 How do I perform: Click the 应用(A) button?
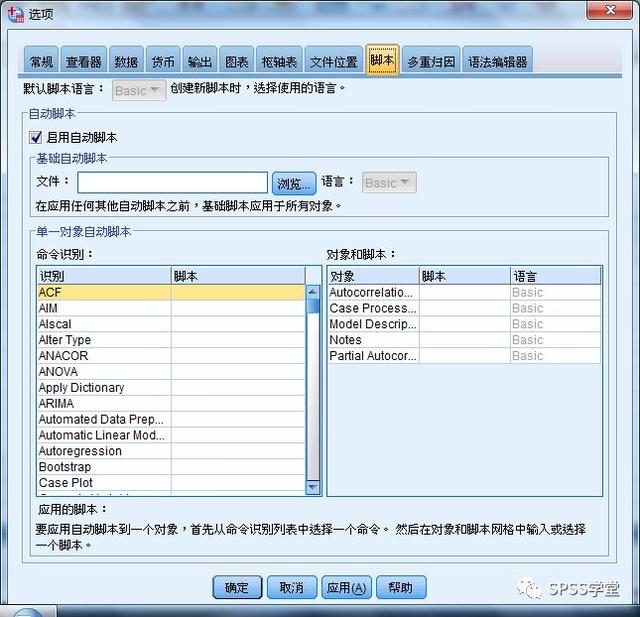[x=347, y=587]
